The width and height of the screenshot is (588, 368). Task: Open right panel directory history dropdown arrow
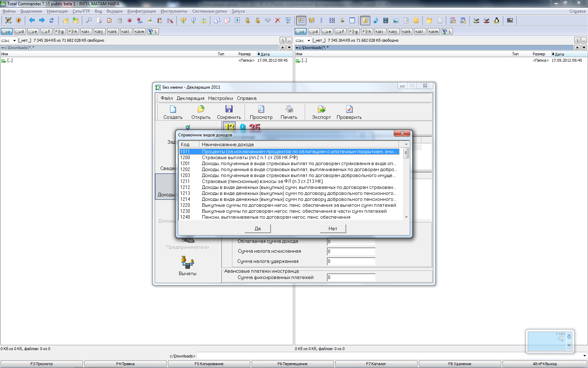tap(584, 47)
